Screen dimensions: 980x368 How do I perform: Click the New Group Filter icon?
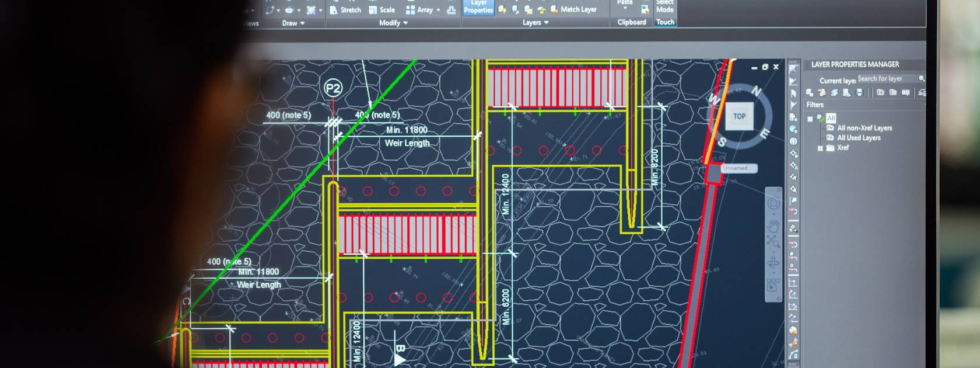pyautogui.click(x=892, y=92)
